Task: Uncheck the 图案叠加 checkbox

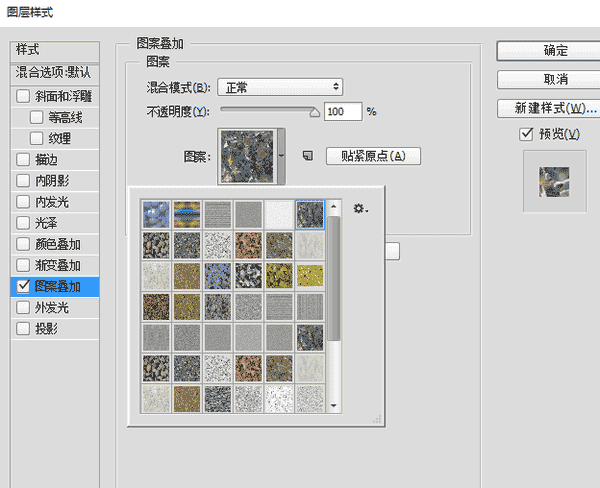Action: pos(24,286)
